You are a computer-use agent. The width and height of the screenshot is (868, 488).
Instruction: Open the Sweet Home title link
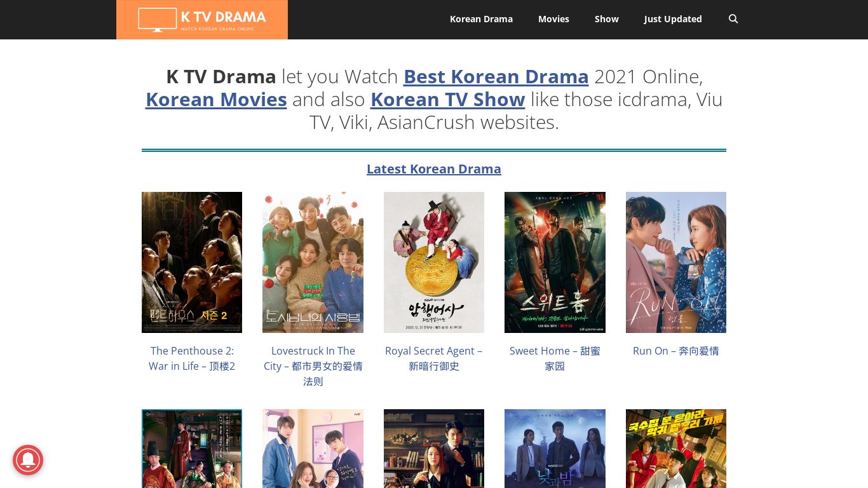(555, 358)
